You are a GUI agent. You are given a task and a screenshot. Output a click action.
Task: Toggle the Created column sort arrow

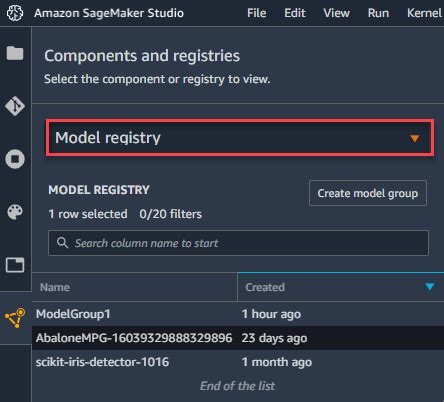click(430, 287)
